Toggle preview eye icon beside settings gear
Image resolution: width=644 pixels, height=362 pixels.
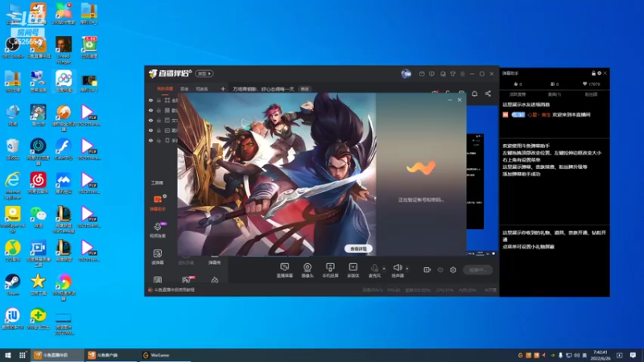[x=440, y=269]
